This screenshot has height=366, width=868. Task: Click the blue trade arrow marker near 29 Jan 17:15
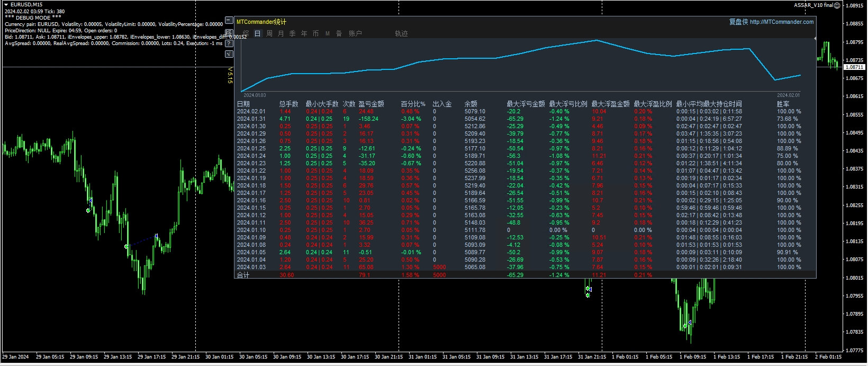tap(156, 236)
